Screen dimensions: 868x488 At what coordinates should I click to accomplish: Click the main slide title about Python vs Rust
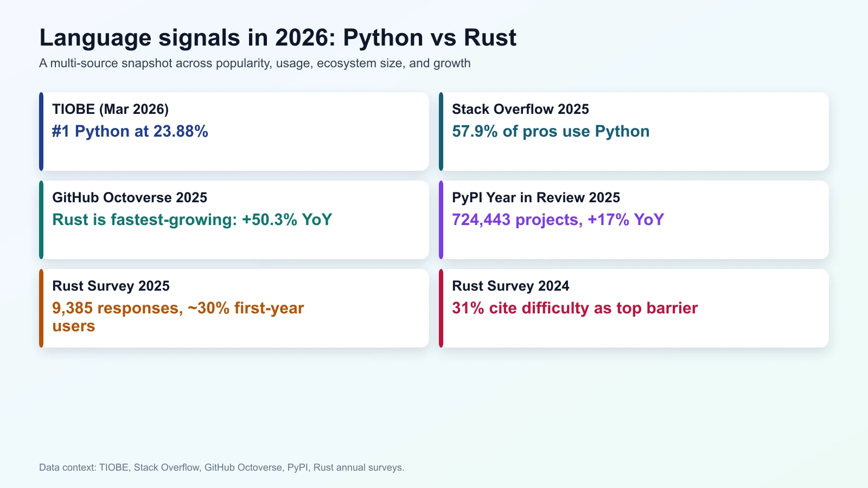pos(277,37)
